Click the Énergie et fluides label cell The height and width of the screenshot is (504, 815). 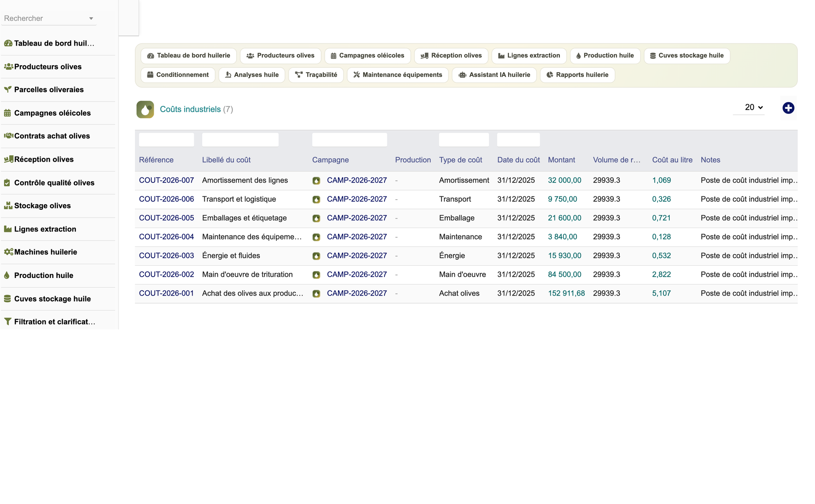point(231,256)
